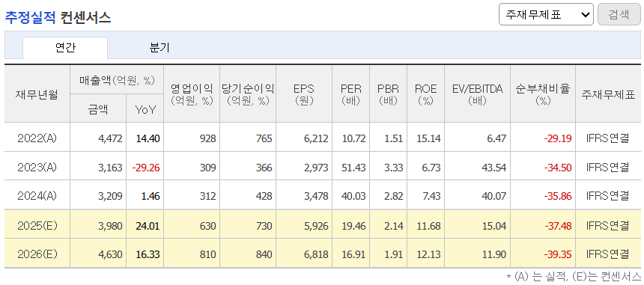This screenshot has height=285, width=644.
Task: Click the 2024 ROE value 7.43
Action: click(431, 197)
